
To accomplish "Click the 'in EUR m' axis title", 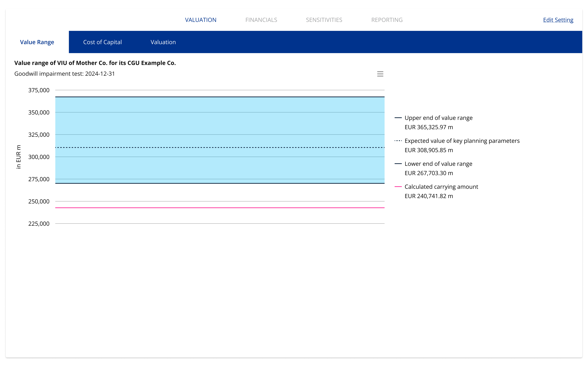I will tap(18, 157).
